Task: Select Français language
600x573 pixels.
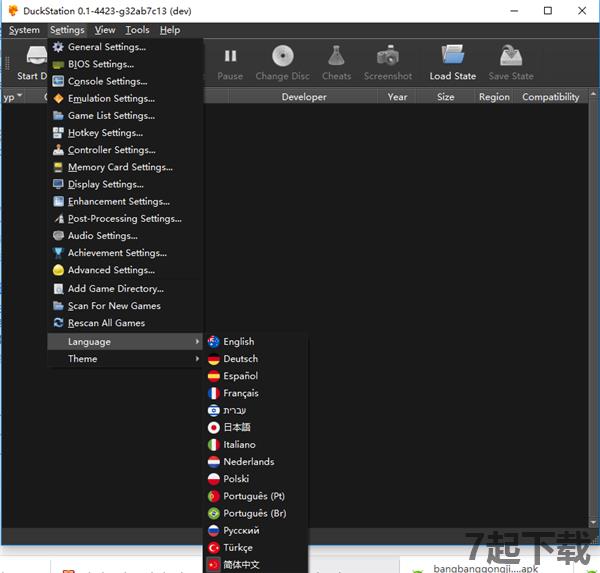Action: click(257, 393)
